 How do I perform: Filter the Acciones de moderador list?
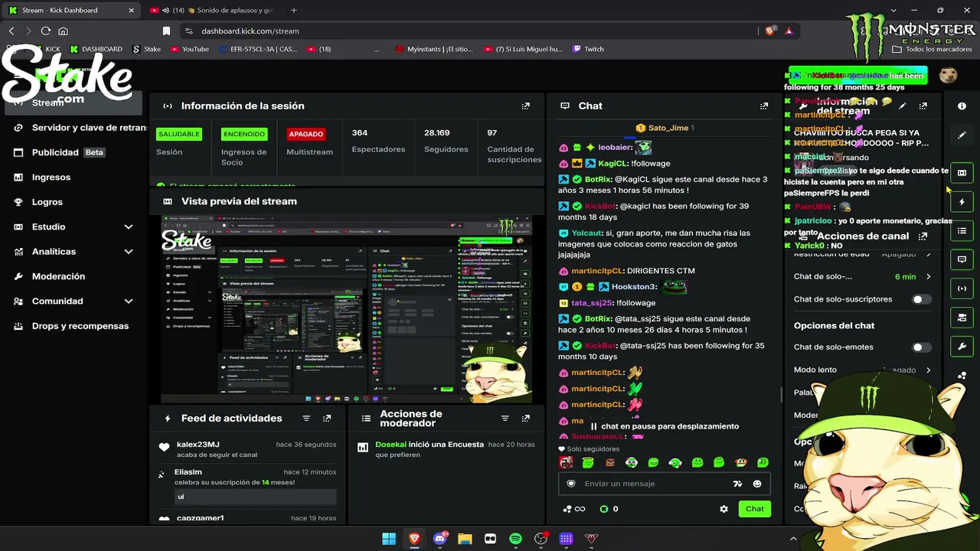pos(505,419)
